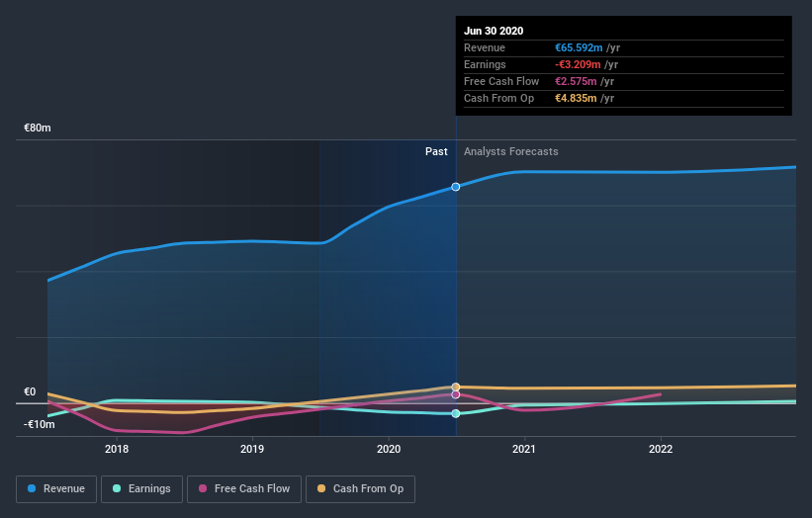Click the -€10m y-axis label
Screen dimensions: 812x518
[40, 424]
